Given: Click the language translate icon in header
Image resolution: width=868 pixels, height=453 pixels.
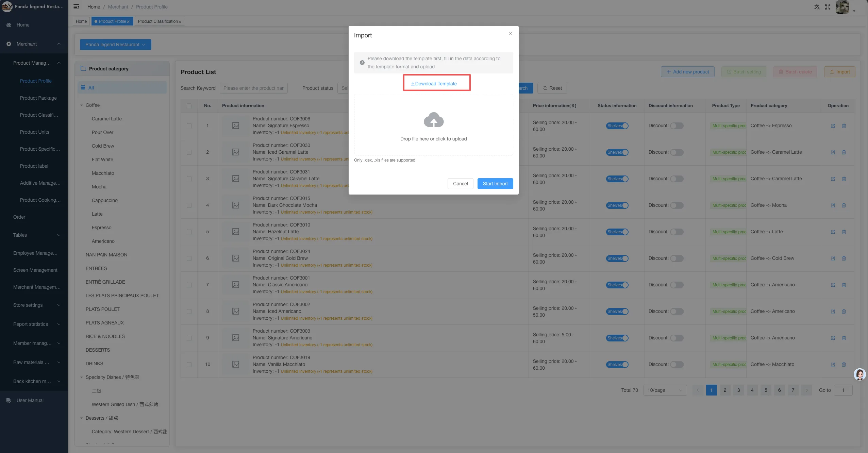Looking at the screenshot, I should click(817, 7).
